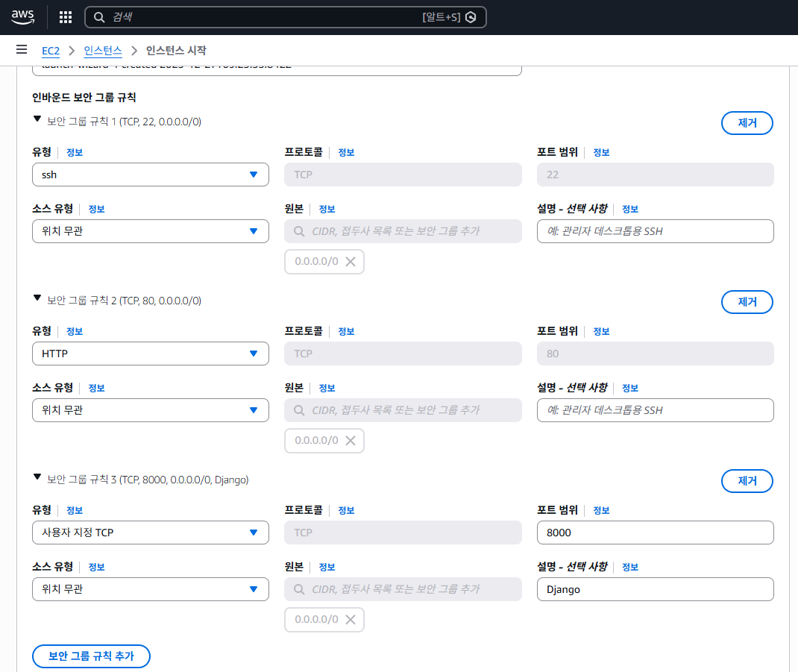Screen dimensions: 798x672
Task: Click the Django description input field
Action: pos(655,589)
